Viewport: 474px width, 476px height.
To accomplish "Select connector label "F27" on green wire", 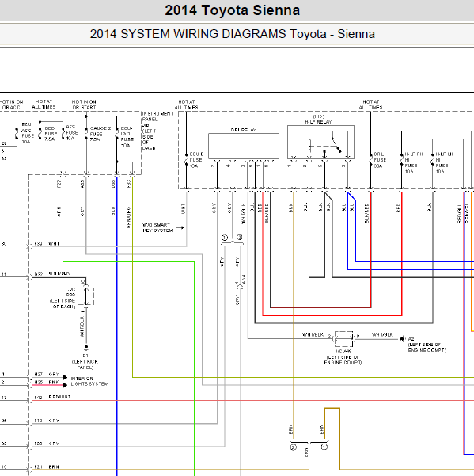I will pos(59,184).
